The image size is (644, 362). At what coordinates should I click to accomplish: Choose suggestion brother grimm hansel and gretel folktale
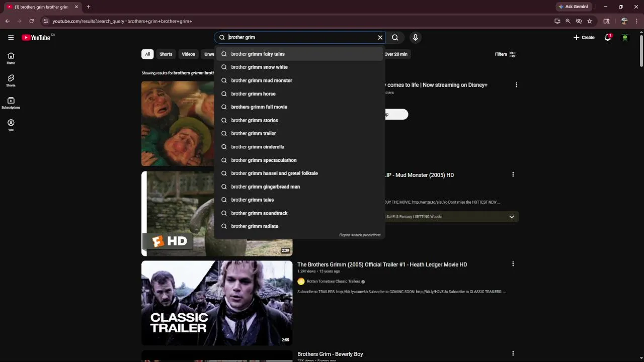pos(300,173)
